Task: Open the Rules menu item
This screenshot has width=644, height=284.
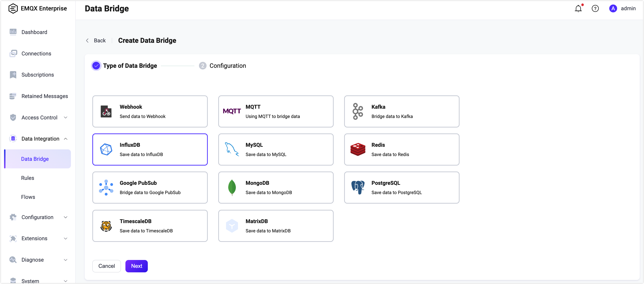Action: coord(28,178)
